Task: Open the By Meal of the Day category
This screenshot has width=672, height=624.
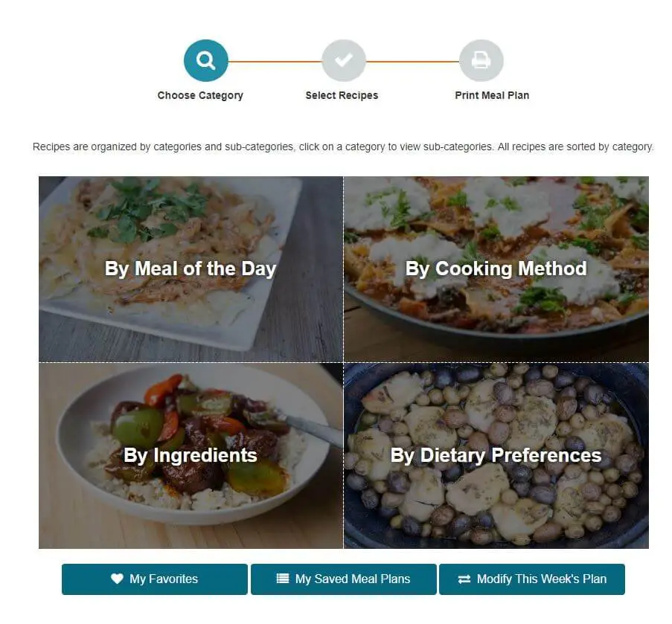Action: (191, 269)
